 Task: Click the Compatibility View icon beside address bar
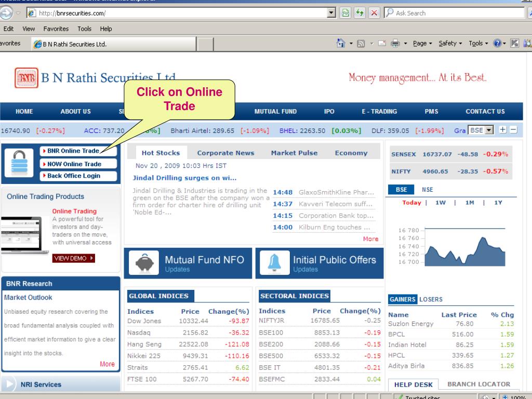point(345,13)
